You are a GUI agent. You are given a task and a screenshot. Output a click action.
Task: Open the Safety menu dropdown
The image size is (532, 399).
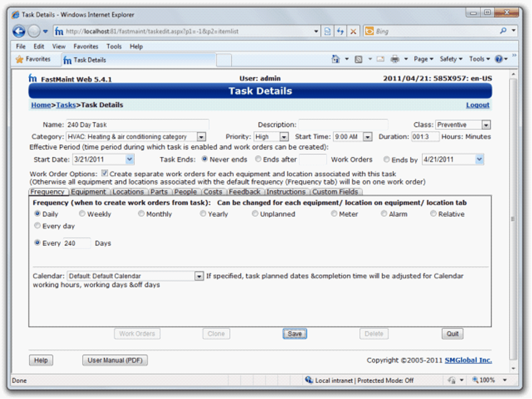(451, 59)
